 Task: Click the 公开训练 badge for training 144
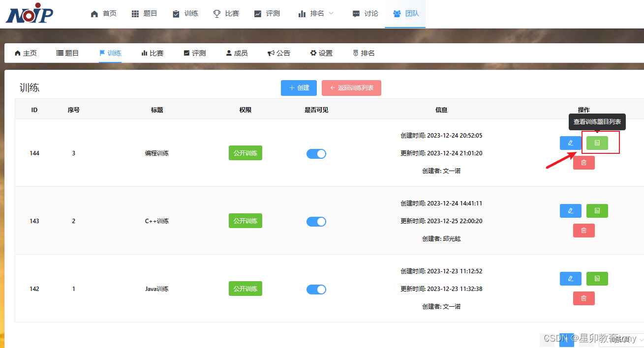tap(245, 153)
